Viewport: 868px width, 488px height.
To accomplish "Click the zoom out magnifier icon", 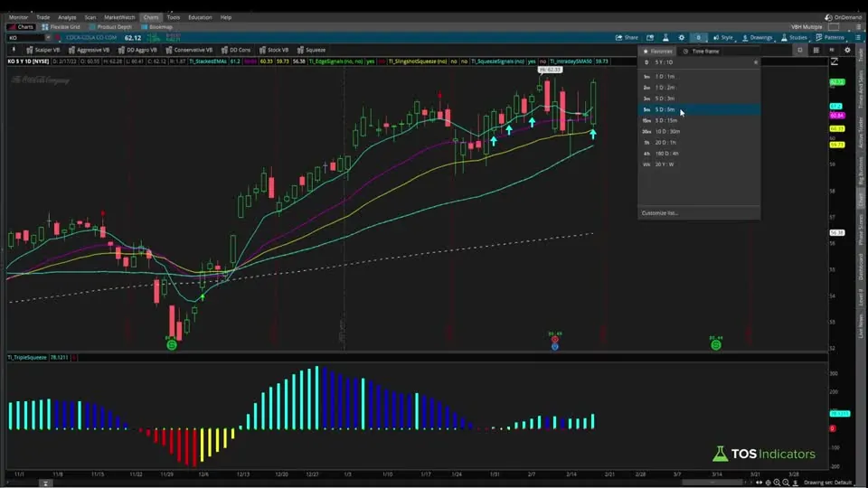I will tap(786, 483).
